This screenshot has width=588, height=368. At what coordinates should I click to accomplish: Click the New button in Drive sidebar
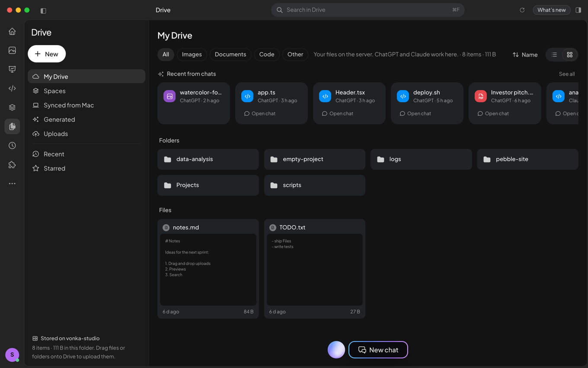[47, 54]
